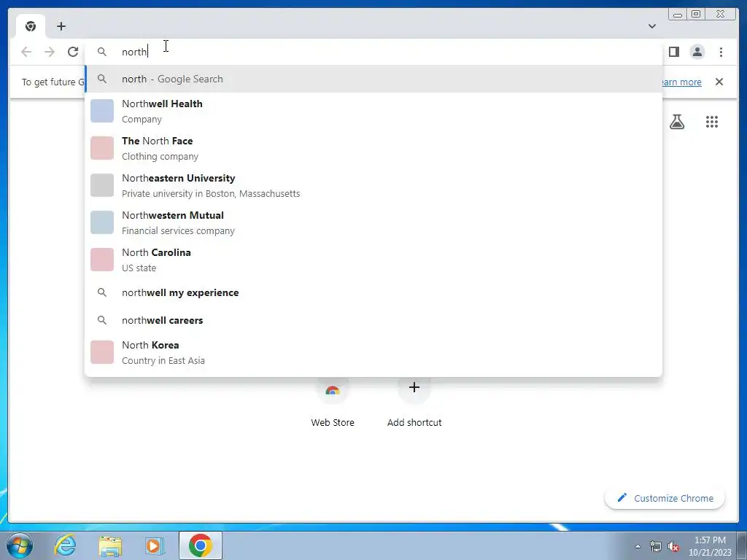Dismiss the info bar with X

coord(719,82)
